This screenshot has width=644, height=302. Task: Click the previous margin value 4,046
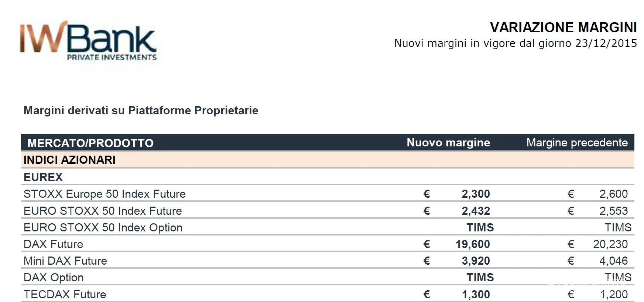(613, 261)
